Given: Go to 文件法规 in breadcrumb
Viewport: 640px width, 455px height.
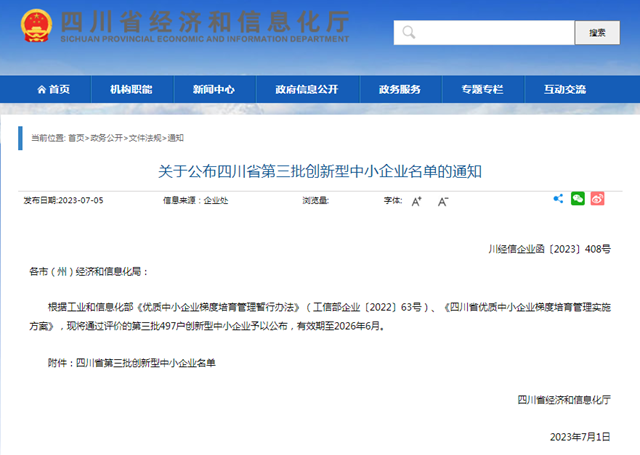Looking at the screenshot, I should point(145,138).
